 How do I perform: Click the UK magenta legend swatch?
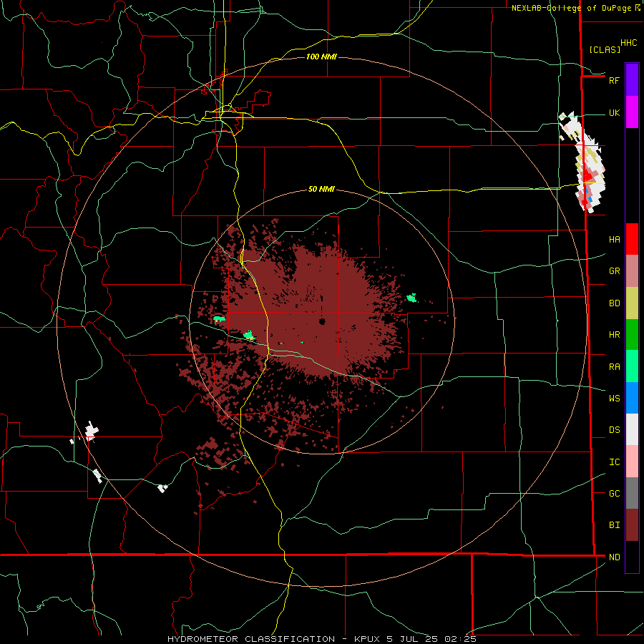[632, 112]
